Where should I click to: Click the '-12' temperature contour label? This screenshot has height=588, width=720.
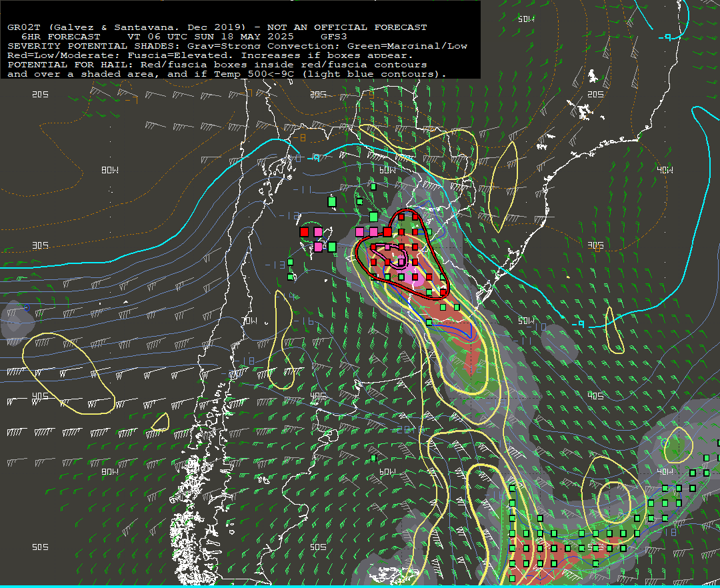tap(290, 216)
